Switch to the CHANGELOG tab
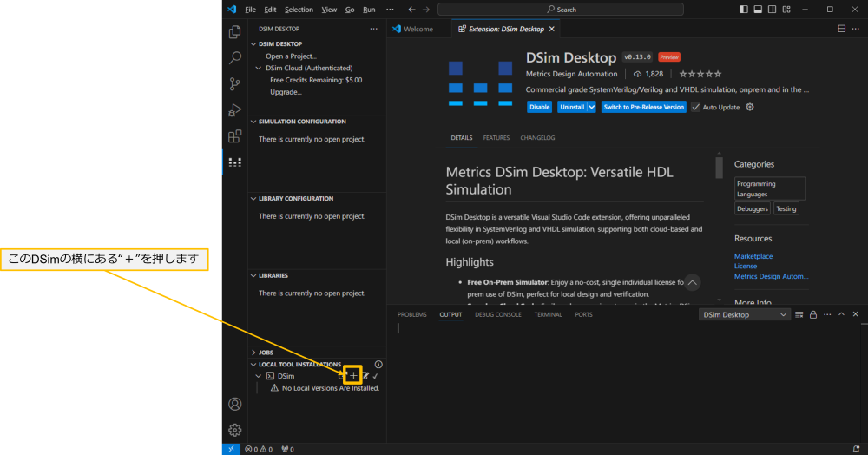The height and width of the screenshot is (455, 868). click(537, 138)
